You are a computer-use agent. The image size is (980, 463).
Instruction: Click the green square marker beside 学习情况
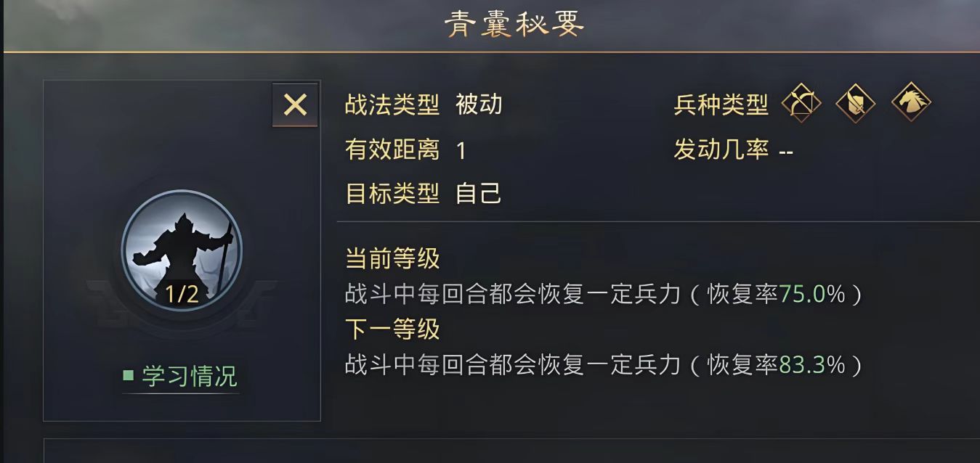129,377
